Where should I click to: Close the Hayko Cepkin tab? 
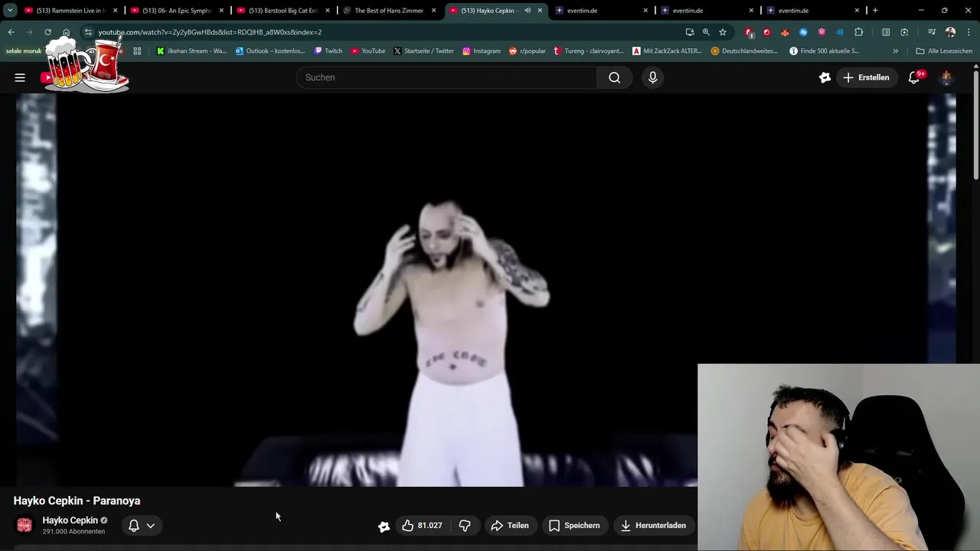[x=540, y=11]
